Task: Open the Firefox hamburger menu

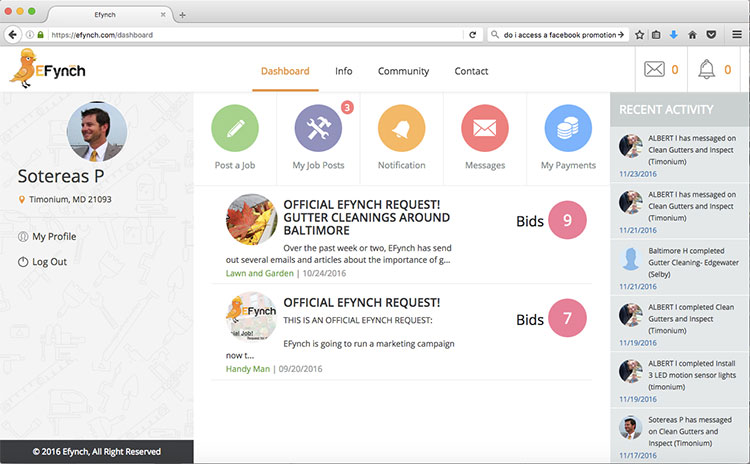Action: (736, 34)
